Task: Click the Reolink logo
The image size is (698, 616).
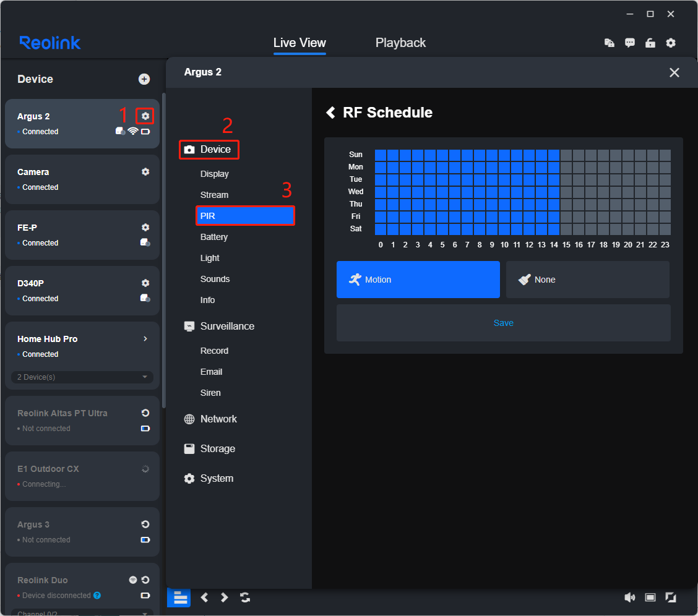Action: click(50, 43)
